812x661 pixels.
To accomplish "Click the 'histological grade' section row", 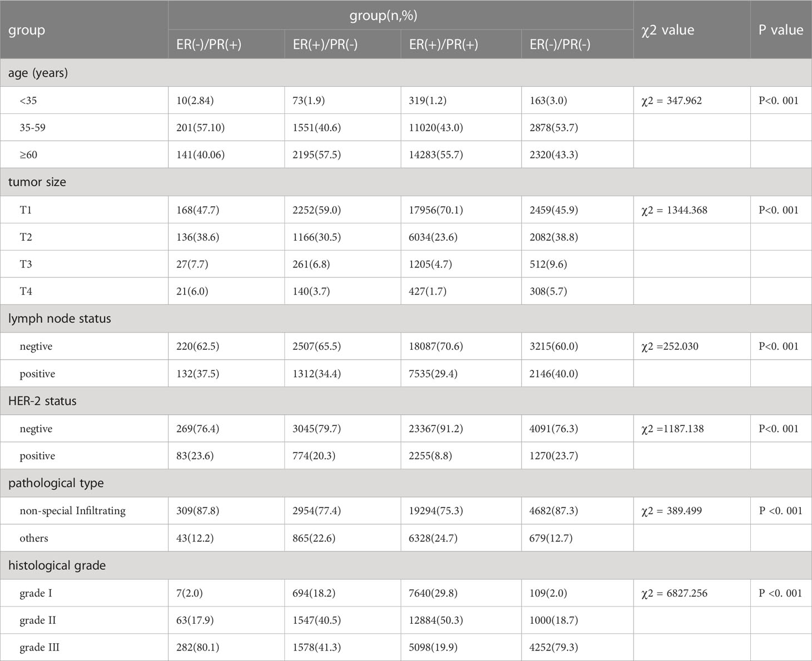I will click(406, 565).
